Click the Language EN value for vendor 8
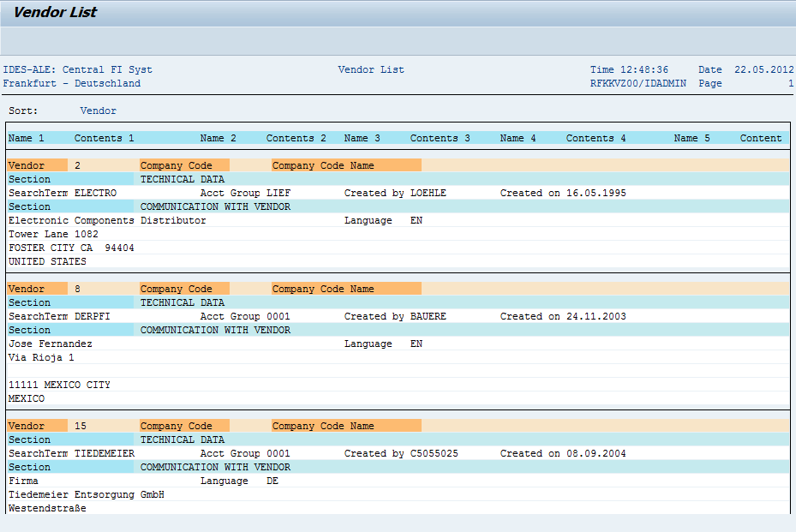Viewport: 796px width, 532px height. pos(417,343)
